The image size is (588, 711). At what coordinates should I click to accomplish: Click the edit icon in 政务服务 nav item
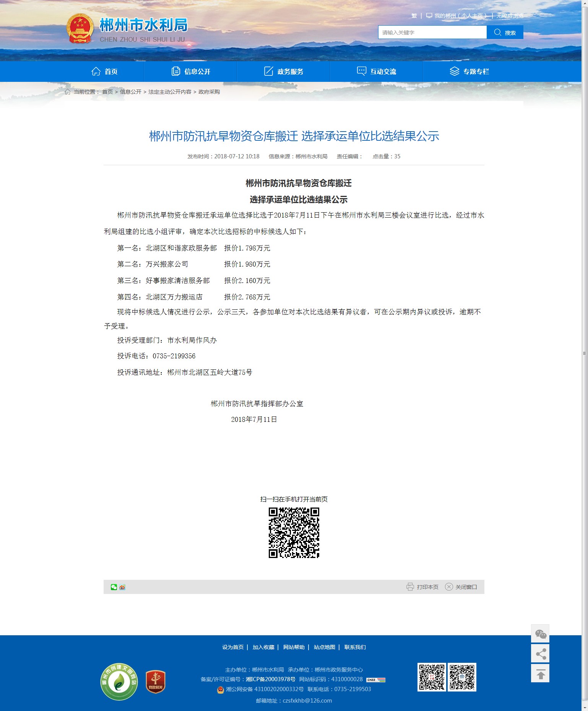point(269,71)
